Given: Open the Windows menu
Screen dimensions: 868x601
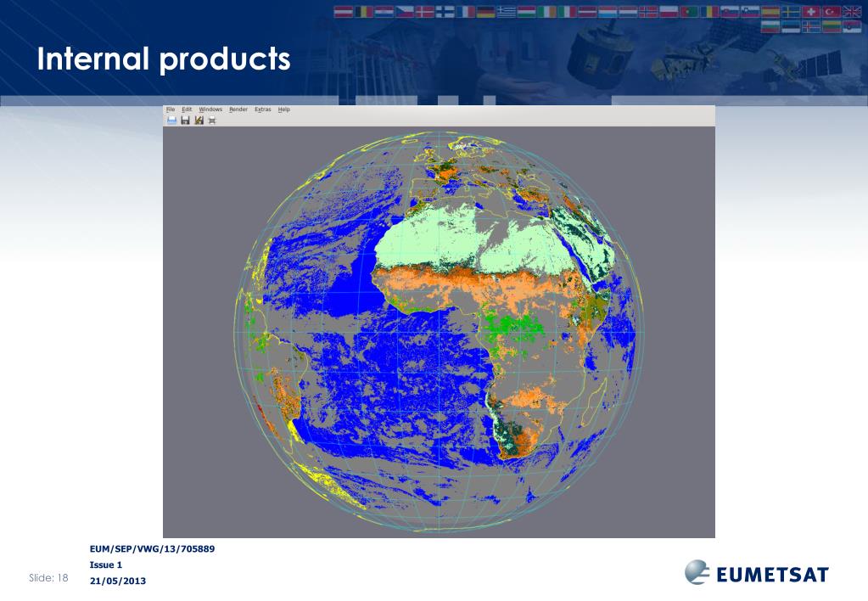Looking at the screenshot, I should click(210, 110).
